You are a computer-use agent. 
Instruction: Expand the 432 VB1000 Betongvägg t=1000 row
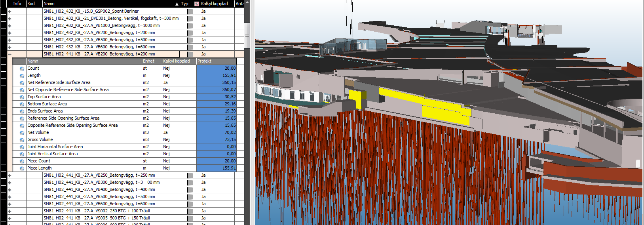pos(9,26)
